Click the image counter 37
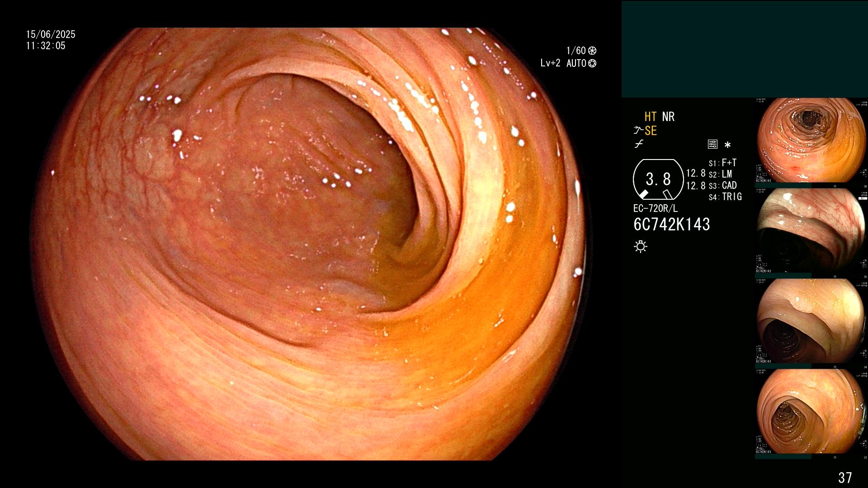 coord(845,477)
